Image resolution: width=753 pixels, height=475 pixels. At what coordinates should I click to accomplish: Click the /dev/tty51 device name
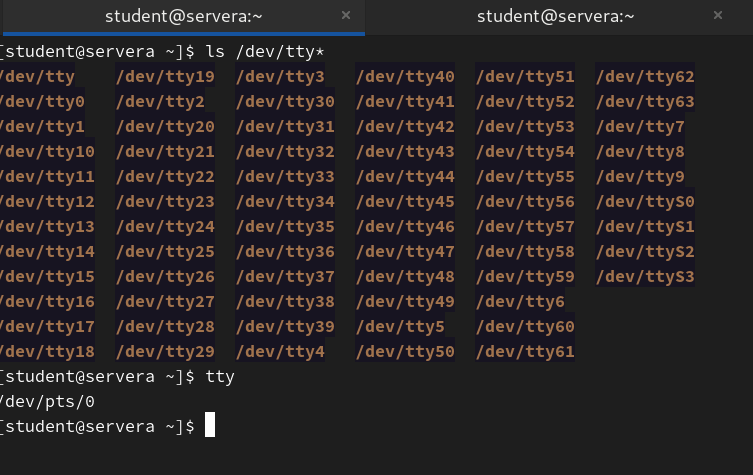click(525, 76)
